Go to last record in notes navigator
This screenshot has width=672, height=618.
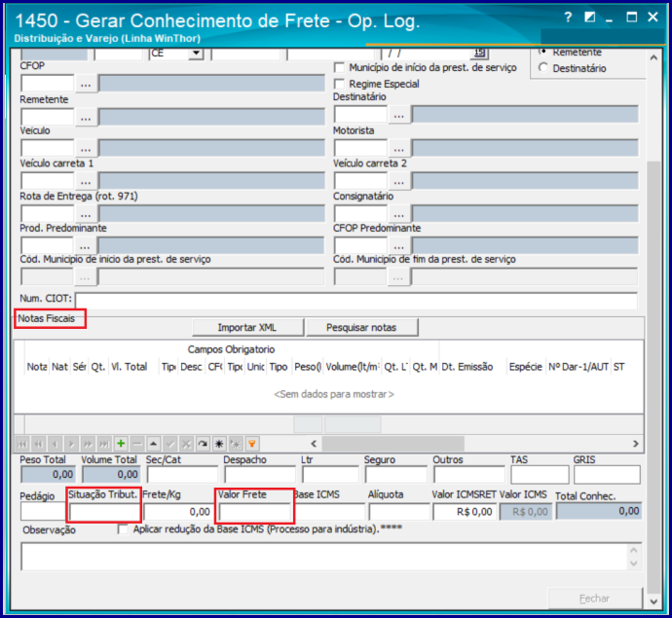pos(104,444)
